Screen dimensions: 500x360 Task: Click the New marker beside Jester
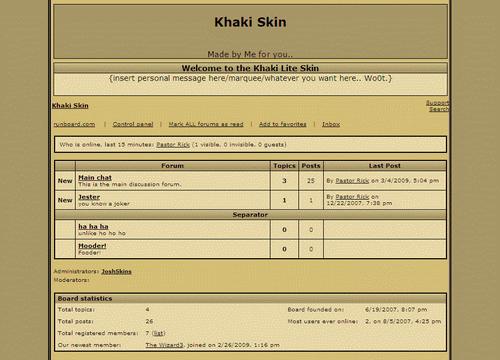[65, 200]
